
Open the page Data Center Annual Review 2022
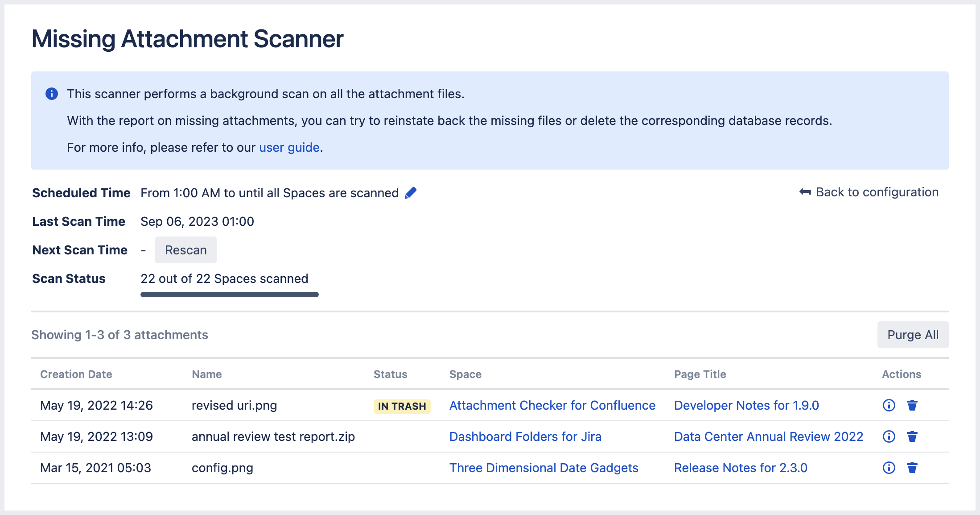pyautogui.click(x=768, y=436)
